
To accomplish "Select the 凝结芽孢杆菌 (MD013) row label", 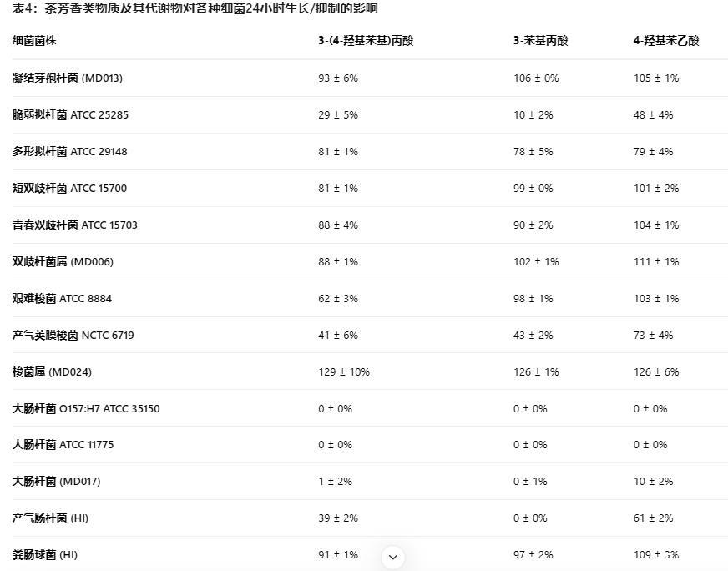I will point(68,78).
